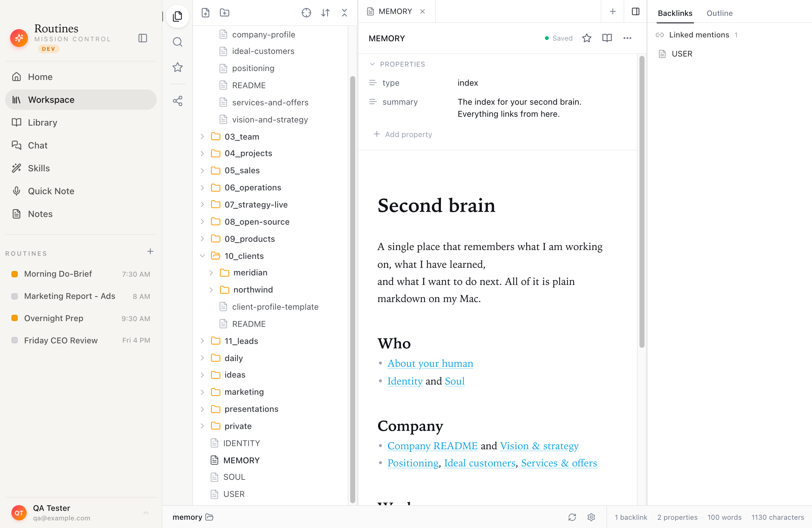Expand the 03_team folder
Image resolution: width=812 pixels, height=528 pixels.
[x=202, y=136]
